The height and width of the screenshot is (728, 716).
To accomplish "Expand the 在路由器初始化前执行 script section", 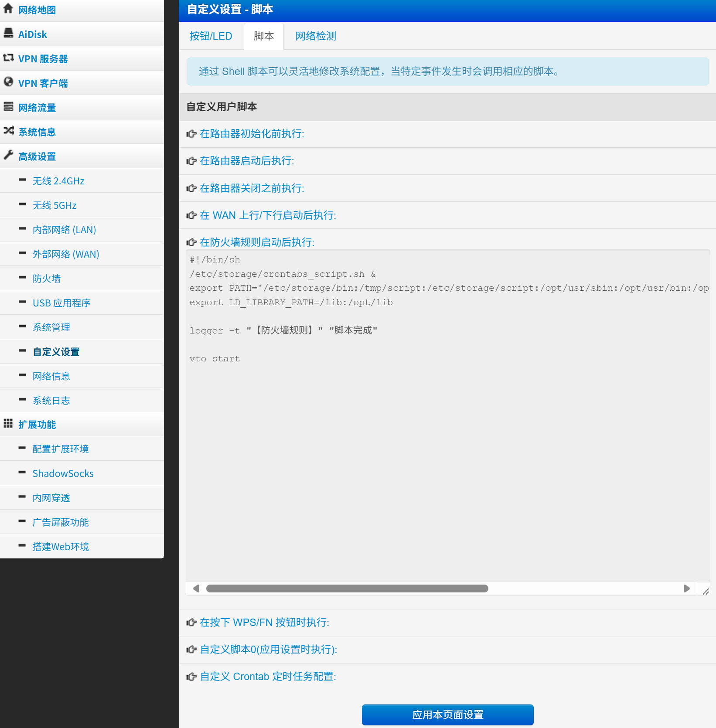I will (x=252, y=134).
